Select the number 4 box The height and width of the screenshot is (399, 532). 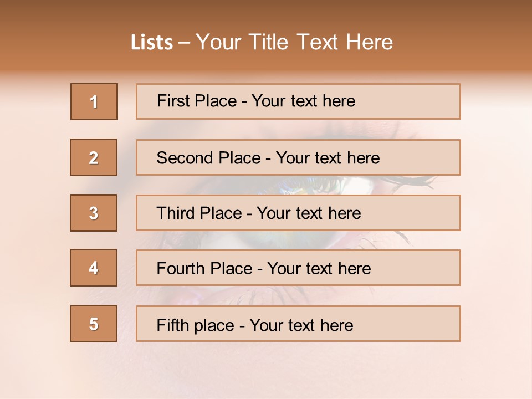pos(94,268)
